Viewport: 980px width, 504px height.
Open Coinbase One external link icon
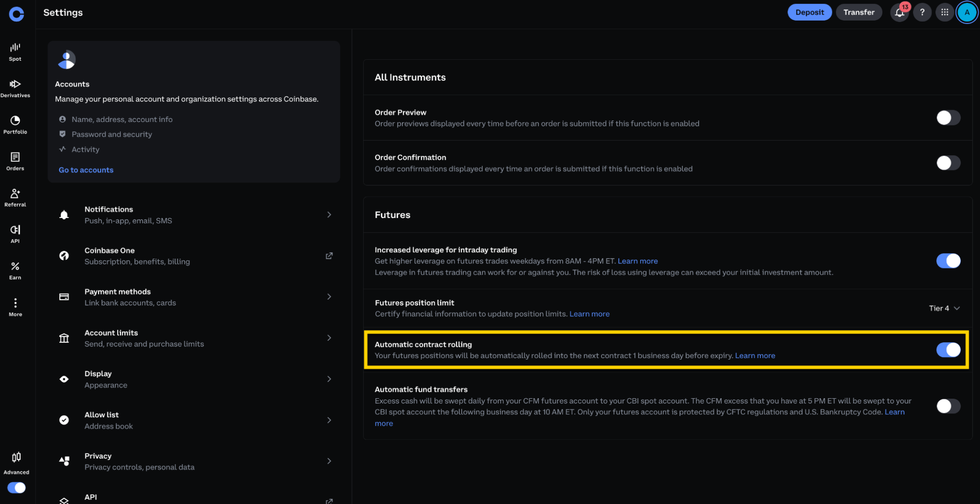pyautogui.click(x=329, y=256)
